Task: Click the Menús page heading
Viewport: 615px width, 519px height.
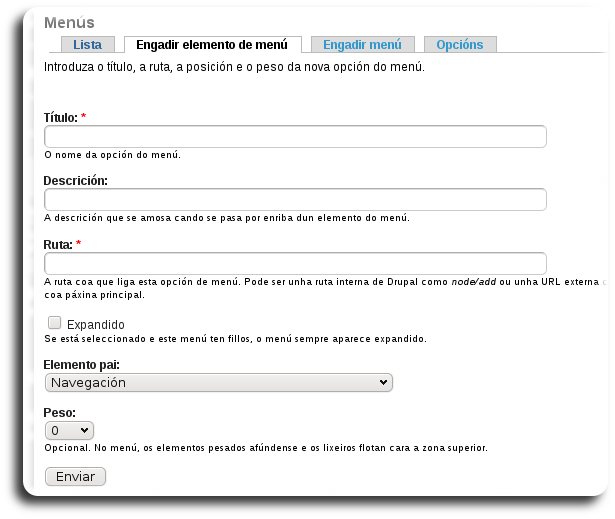Action: tap(70, 22)
